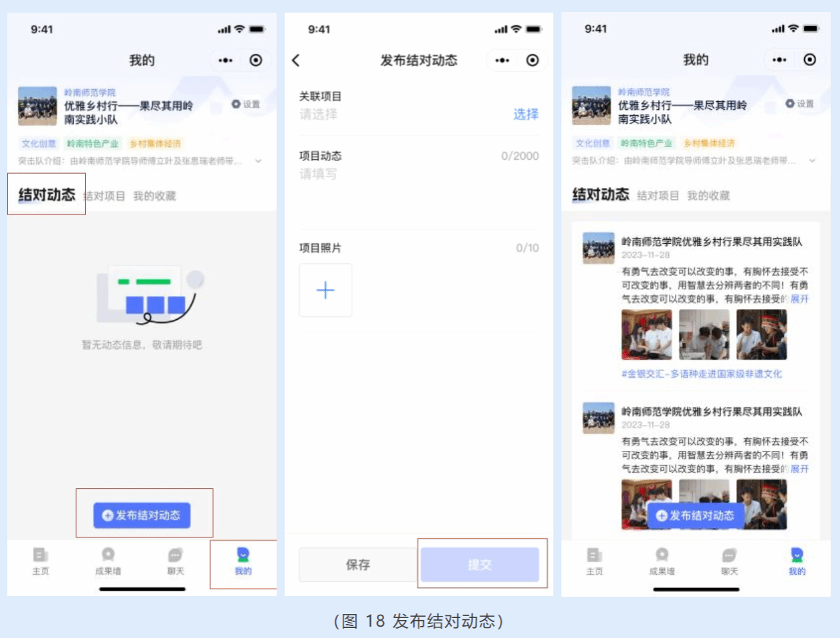Expand team intro chevron on right screen

(812, 160)
